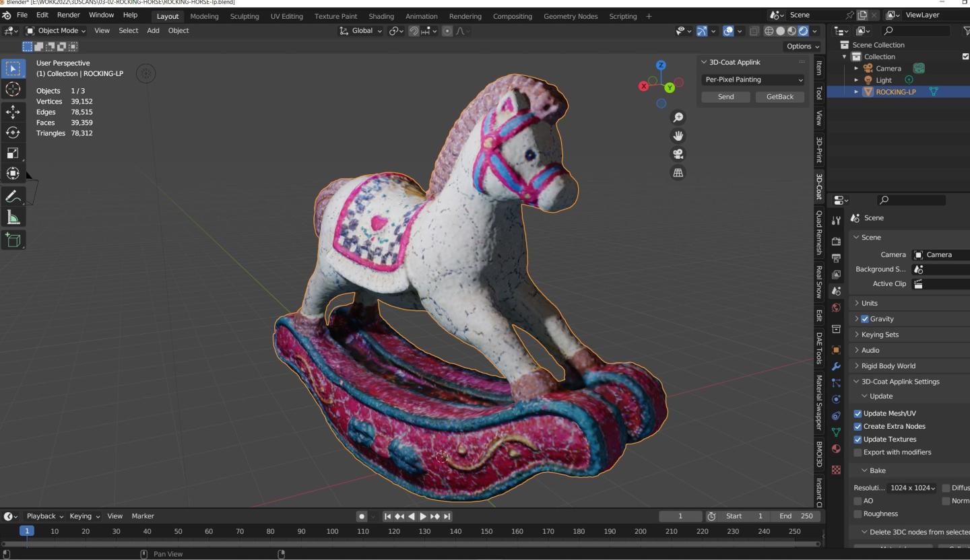Jump to the end frame
This screenshot has width=970, height=560.
447,516
